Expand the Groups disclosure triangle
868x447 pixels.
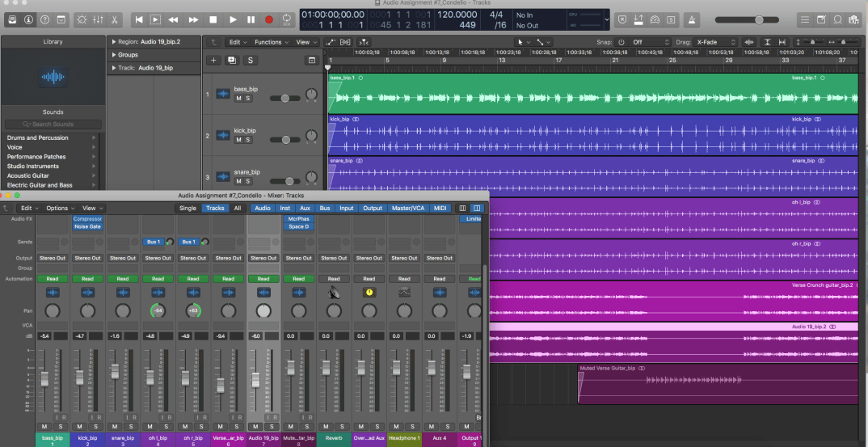[x=114, y=55]
